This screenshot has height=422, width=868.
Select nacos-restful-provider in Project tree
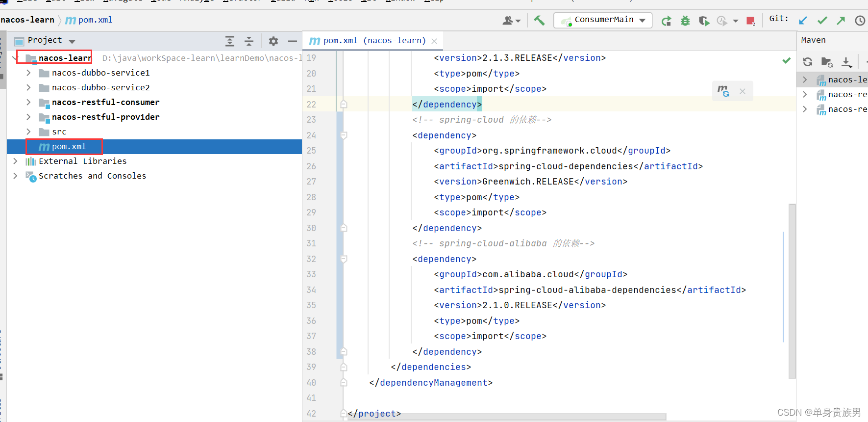[x=105, y=117]
